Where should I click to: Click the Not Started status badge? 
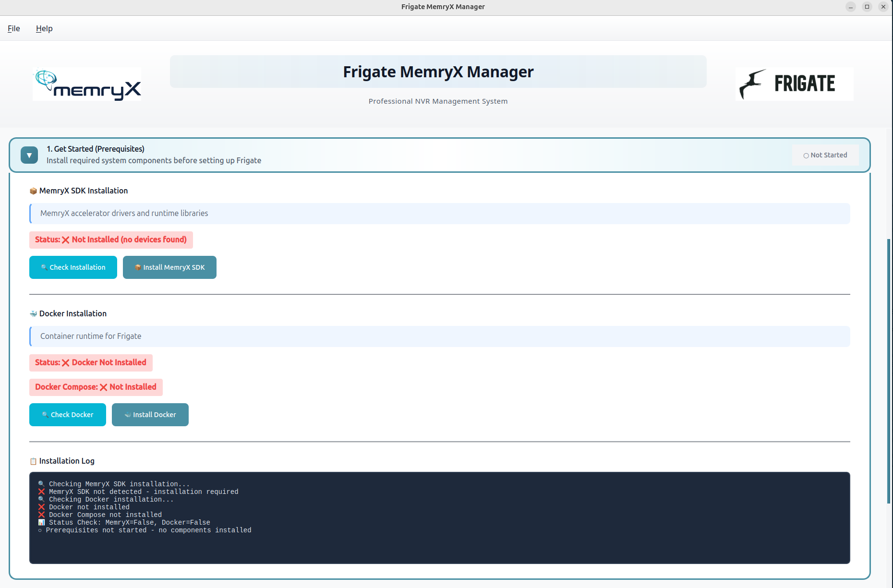tap(825, 155)
